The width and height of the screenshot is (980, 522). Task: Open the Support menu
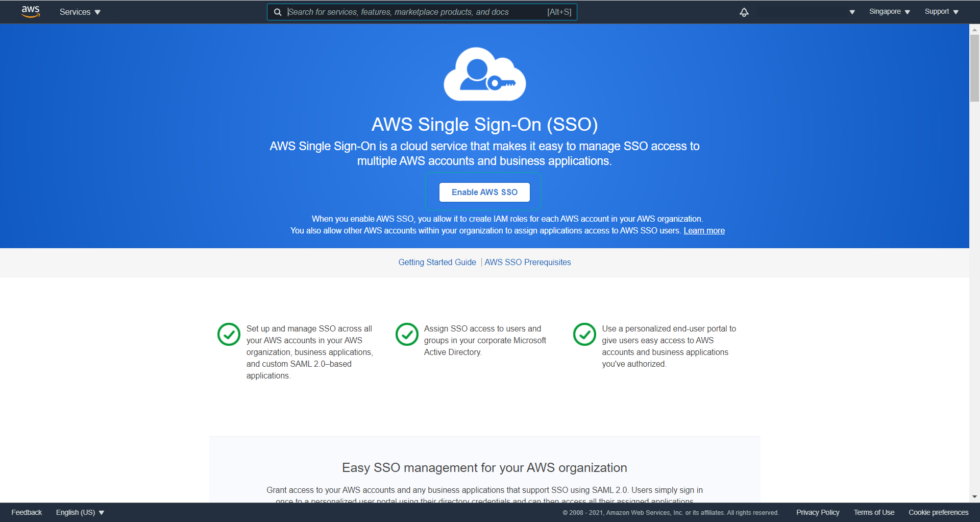click(x=940, y=11)
